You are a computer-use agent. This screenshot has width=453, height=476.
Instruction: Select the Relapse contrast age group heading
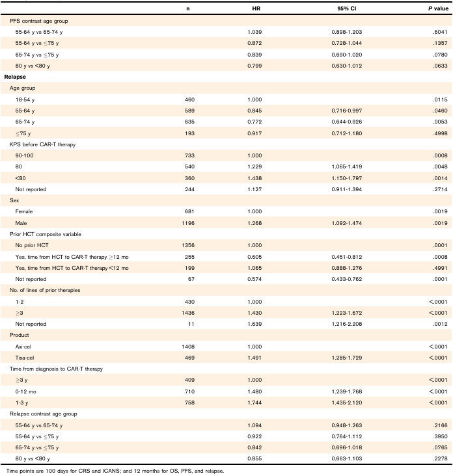[x=43, y=414]
